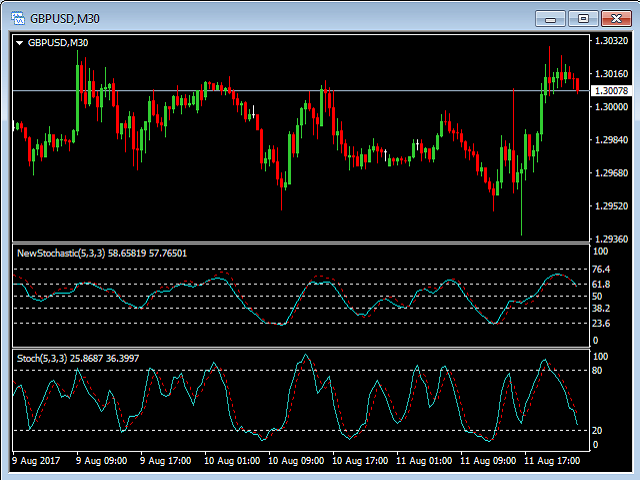Maximize the GBPUSD,M30 chart window
The height and width of the screenshot is (480, 640).
(x=581, y=18)
